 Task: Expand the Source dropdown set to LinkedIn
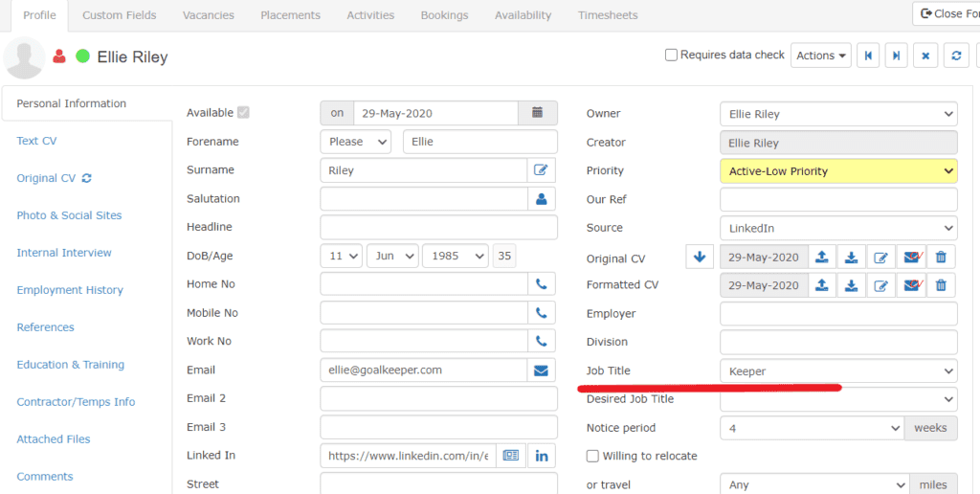pos(837,228)
